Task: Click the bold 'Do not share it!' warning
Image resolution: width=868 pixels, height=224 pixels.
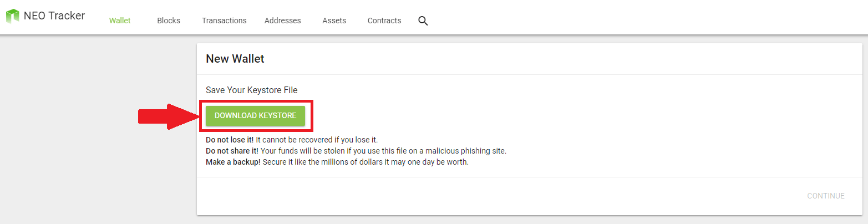Action: [x=232, y=151]
